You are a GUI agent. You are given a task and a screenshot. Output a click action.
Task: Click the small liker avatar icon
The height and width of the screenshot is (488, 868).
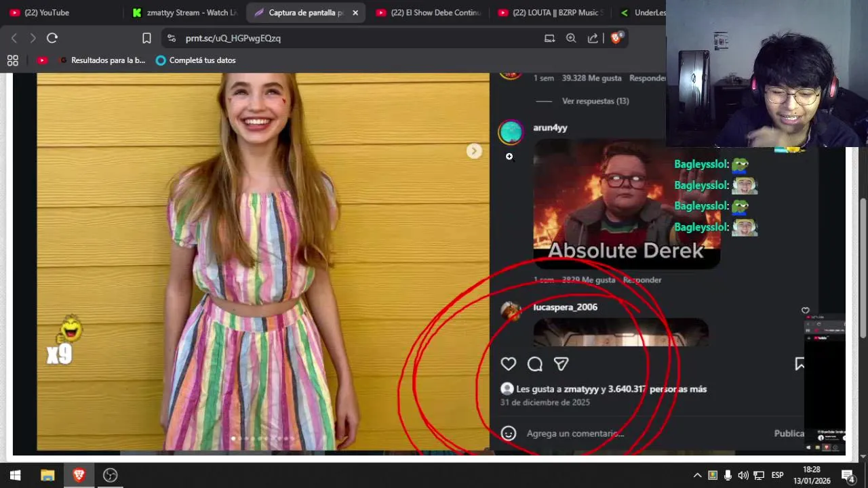[507, 389]
